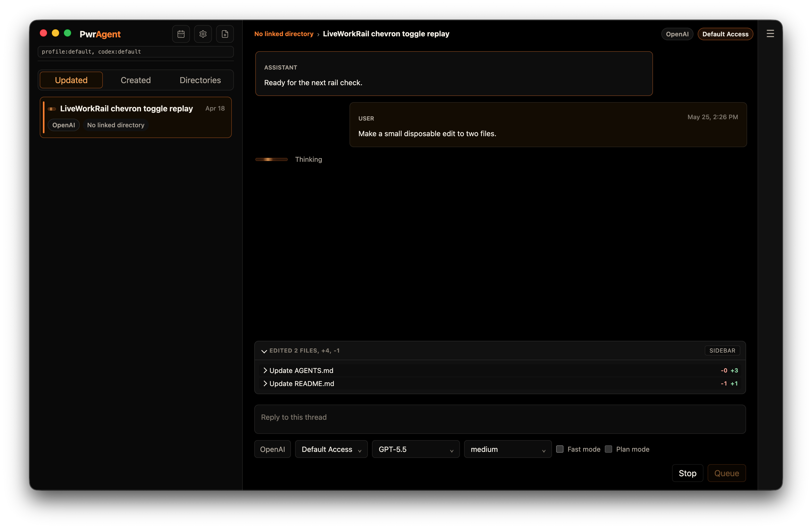Click the profile:default, codex:default field
812x529 pixels.
(x=136, y=52)
